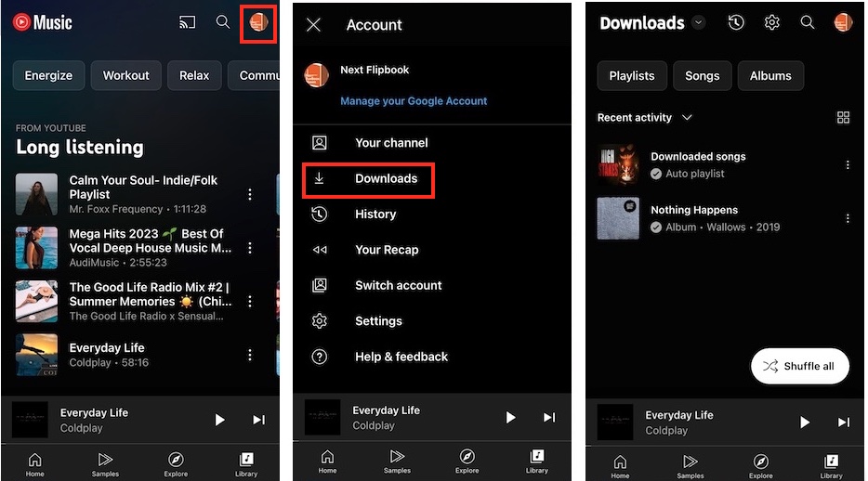Screen dimensions: 868x481
Task: Skip to next track on Downloads screen
Action: point(843,422)
